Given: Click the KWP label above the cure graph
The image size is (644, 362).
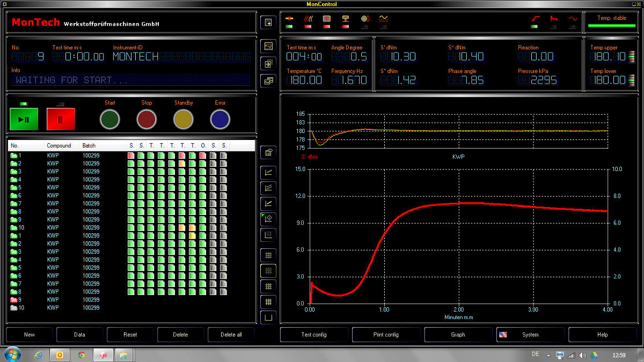Looking at the screenshot, I should tap(459, 158).
